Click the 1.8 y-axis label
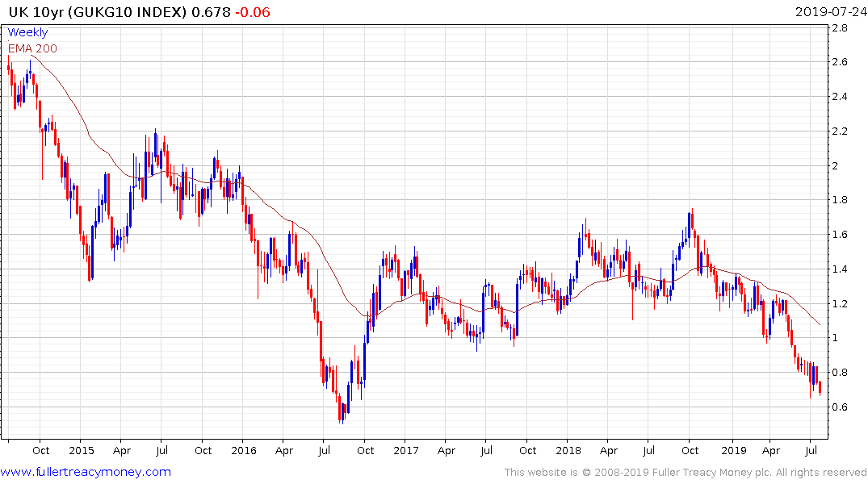This screenshot has width=868, height=484. pos(840,200)
